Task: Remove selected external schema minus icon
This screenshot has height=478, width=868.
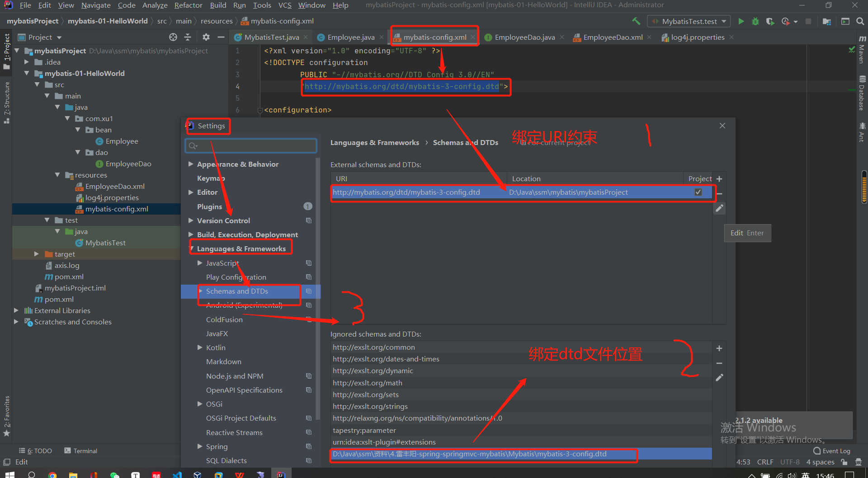Action: pos(719,194)
